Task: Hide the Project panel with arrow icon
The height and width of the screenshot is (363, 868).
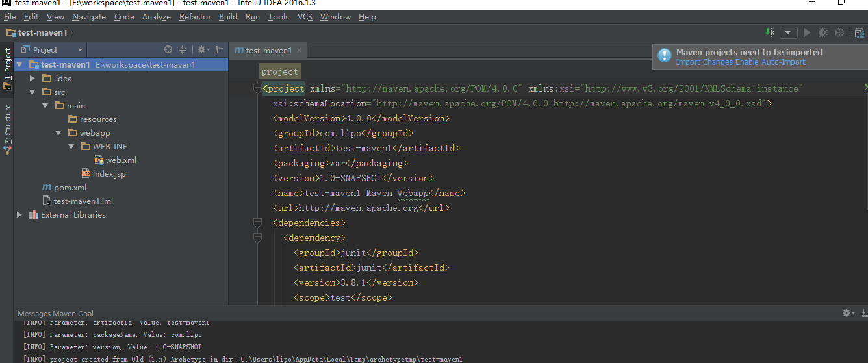Action: click(220, 49)
